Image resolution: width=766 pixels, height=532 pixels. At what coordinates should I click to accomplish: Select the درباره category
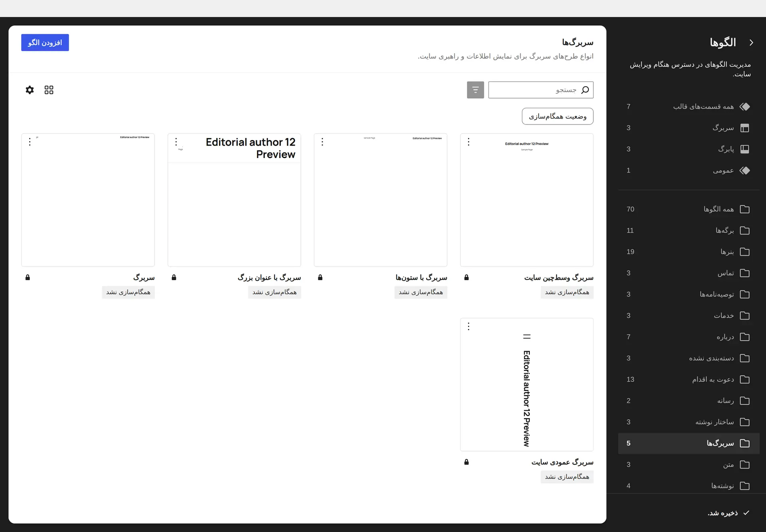pos(689,337)
